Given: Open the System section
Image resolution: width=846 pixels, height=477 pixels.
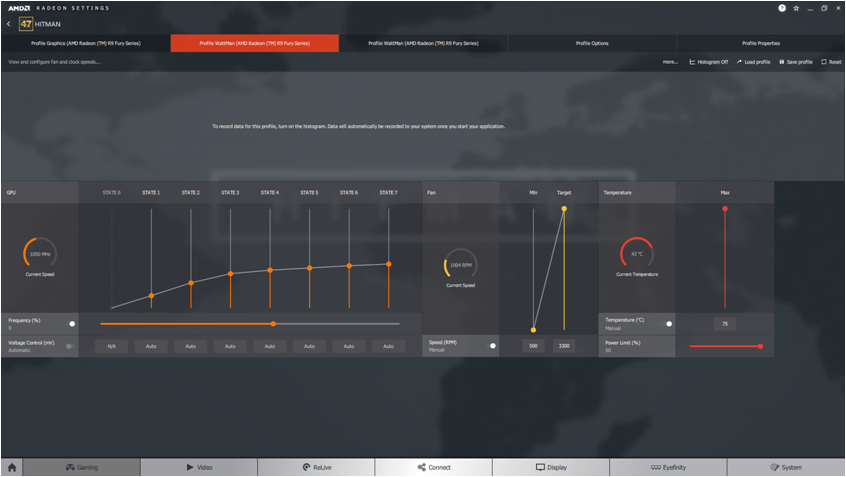Looking at the screenshot, I should pyautogui.click(x=786, y=467).
